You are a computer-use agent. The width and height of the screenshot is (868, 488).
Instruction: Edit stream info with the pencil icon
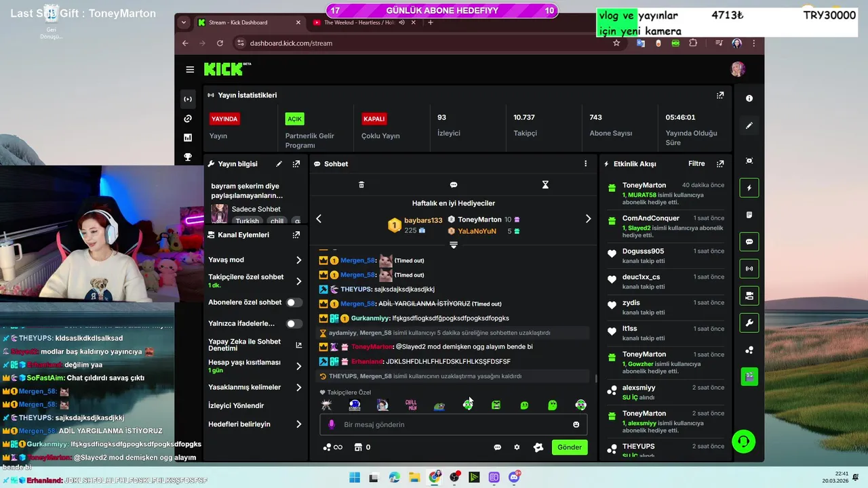coord(279,164)
